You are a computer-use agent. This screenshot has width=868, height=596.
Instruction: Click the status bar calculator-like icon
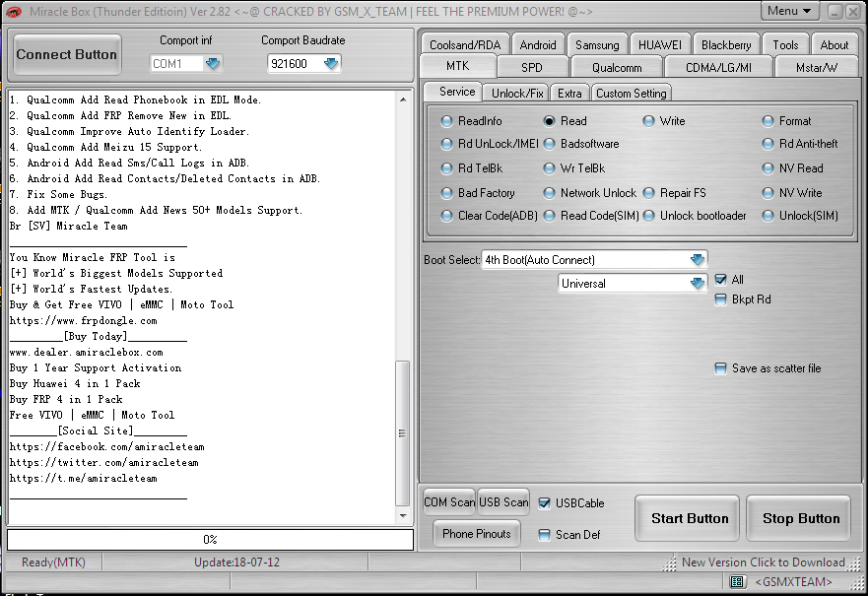tap(736, 581)
